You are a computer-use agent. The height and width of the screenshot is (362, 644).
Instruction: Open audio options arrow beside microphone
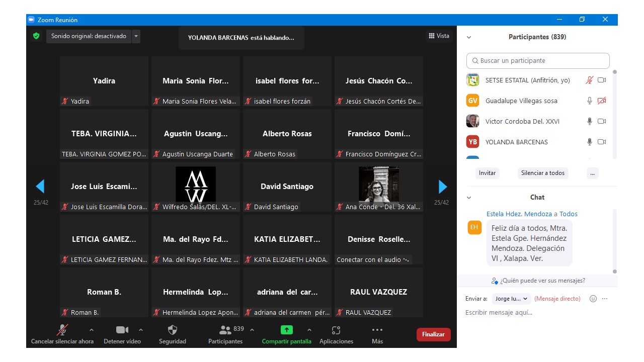pyautogui.click(x=92, y=330)
